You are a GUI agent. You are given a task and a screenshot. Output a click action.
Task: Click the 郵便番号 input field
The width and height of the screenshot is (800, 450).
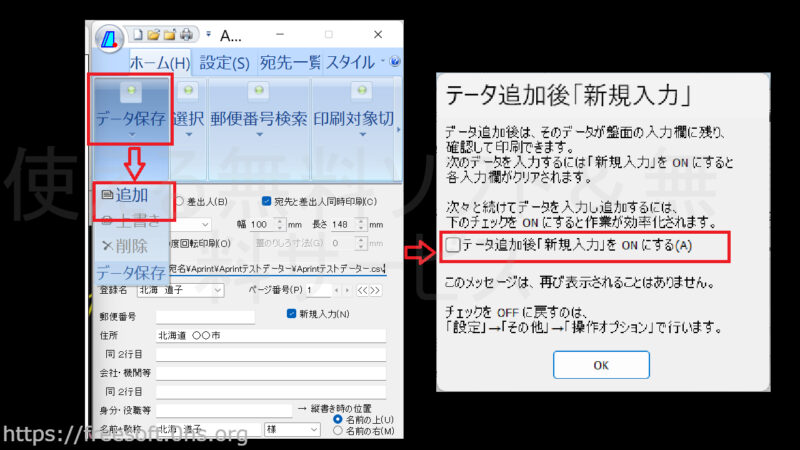click(x=205, y=316)
